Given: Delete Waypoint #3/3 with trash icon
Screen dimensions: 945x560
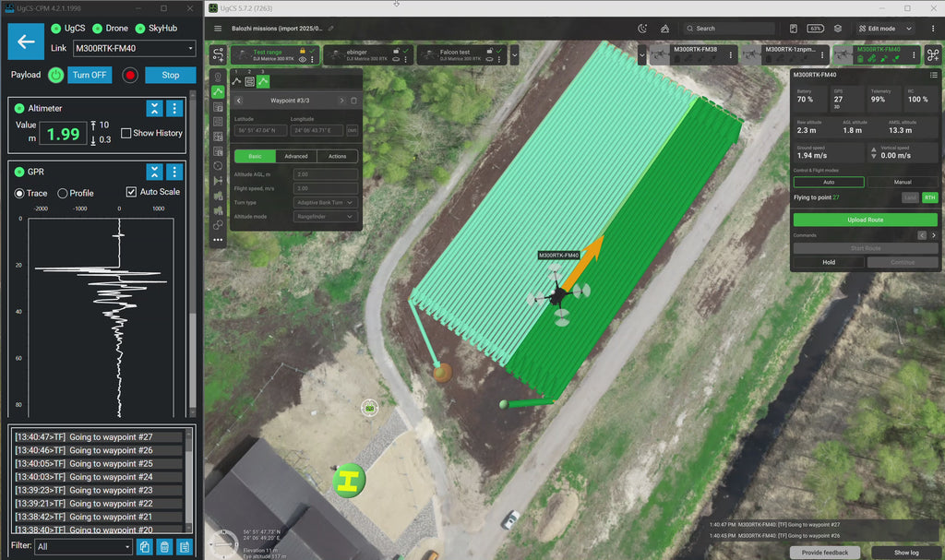Looking at the screenshot, I should (x=353, y=100).
